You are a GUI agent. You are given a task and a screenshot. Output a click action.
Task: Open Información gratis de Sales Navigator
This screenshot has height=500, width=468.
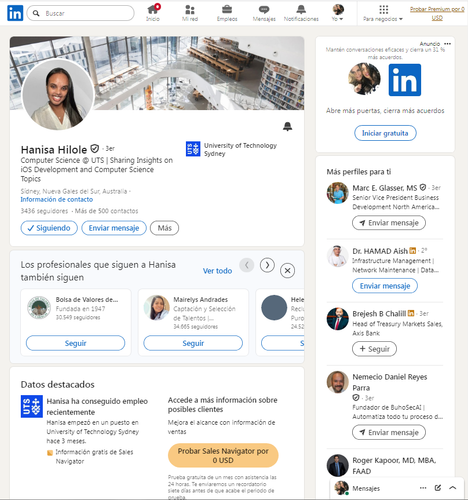click(94, 456)
